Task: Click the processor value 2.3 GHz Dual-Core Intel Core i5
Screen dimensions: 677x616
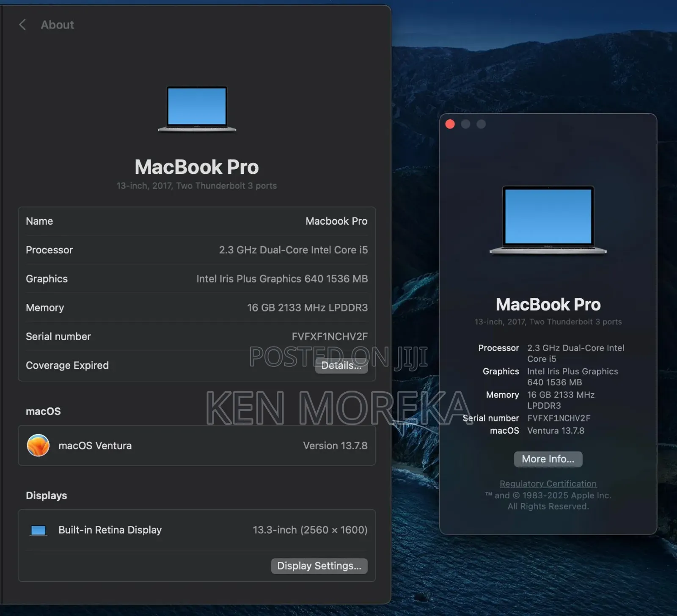Action: click(x=293, y=250)
